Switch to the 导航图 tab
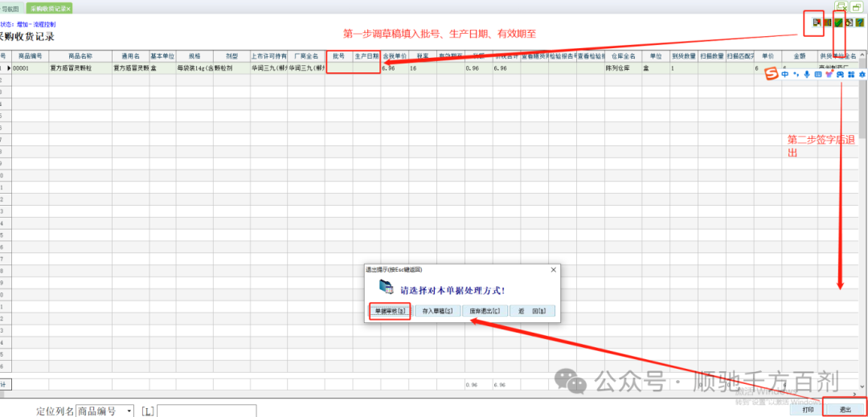 (x=11, y=9)
